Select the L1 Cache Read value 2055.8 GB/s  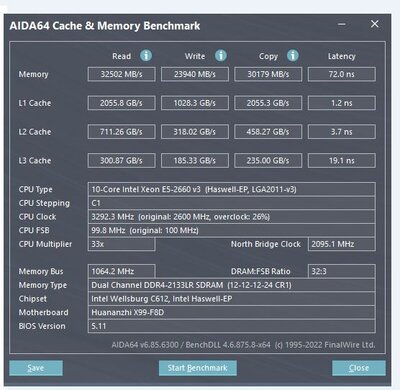(x=121, y=103)
